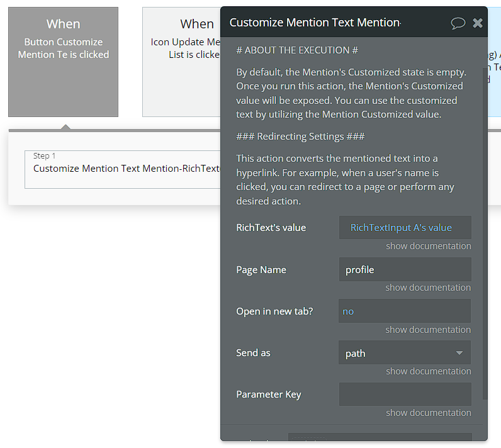Click the property panel's vertical scrollbar
The image size is (501, 448).
coord(484,233)
